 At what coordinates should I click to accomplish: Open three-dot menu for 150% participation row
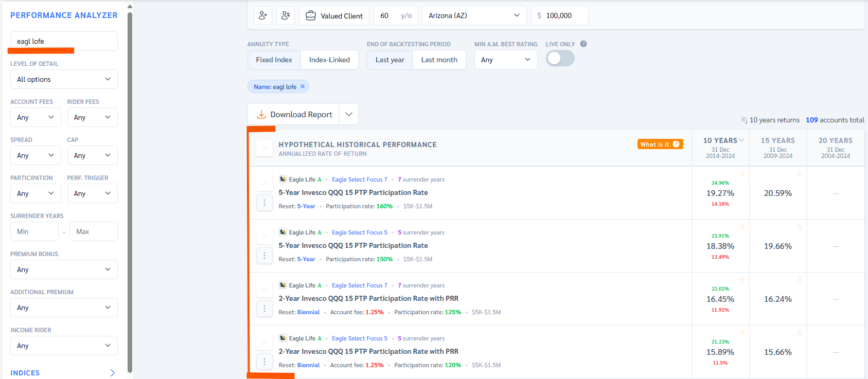tap(264, 256)
